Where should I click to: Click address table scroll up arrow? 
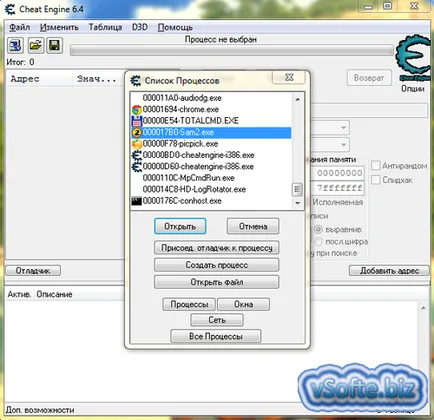point(423,308)
